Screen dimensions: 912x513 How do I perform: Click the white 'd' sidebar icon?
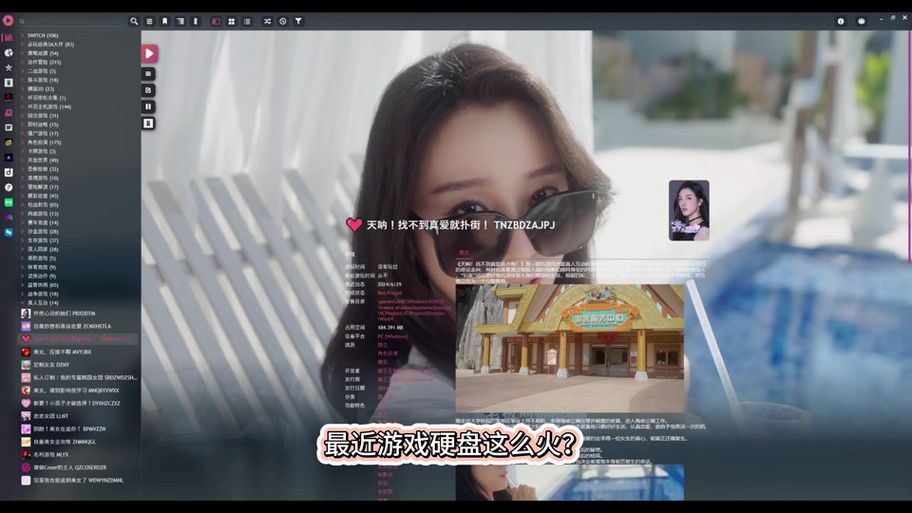[8, 172]
